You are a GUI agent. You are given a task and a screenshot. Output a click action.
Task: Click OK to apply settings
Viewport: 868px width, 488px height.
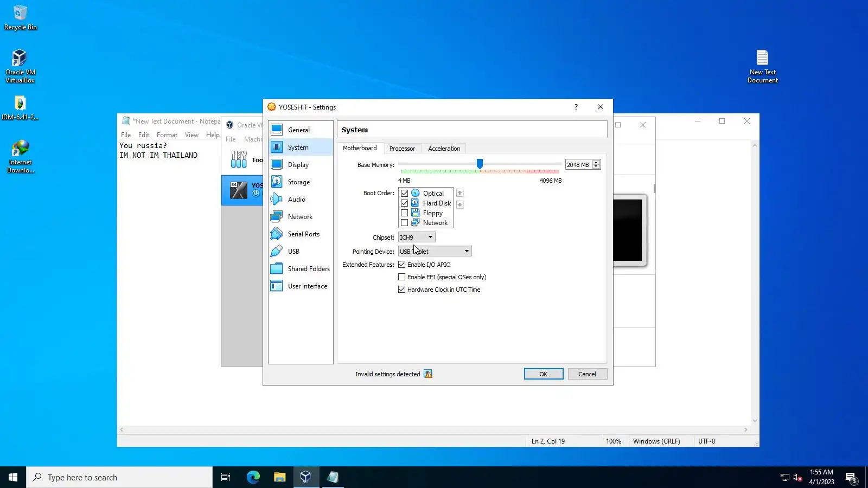tap(544, 374)
